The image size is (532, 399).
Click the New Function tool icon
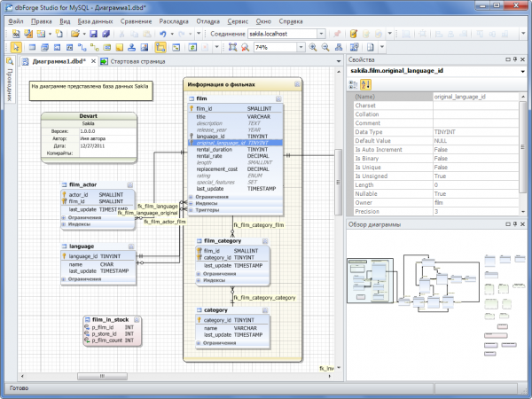[x=69, y=47]
